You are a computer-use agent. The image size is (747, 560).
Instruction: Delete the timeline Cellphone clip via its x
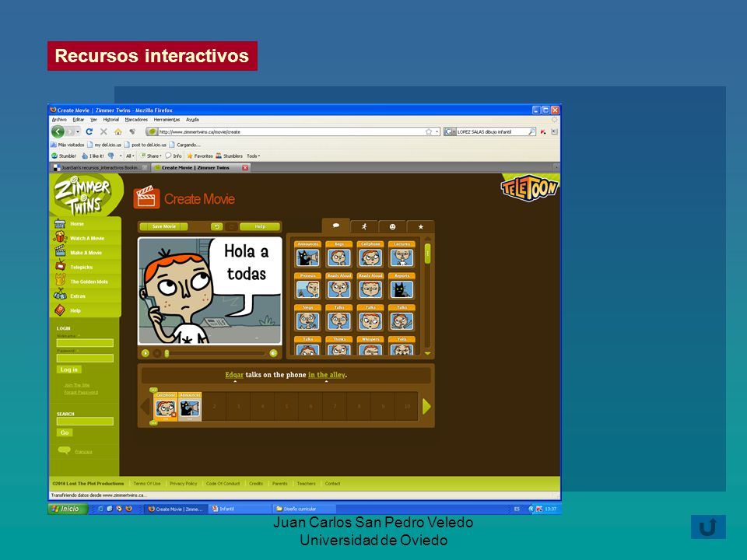coord(174,415)
